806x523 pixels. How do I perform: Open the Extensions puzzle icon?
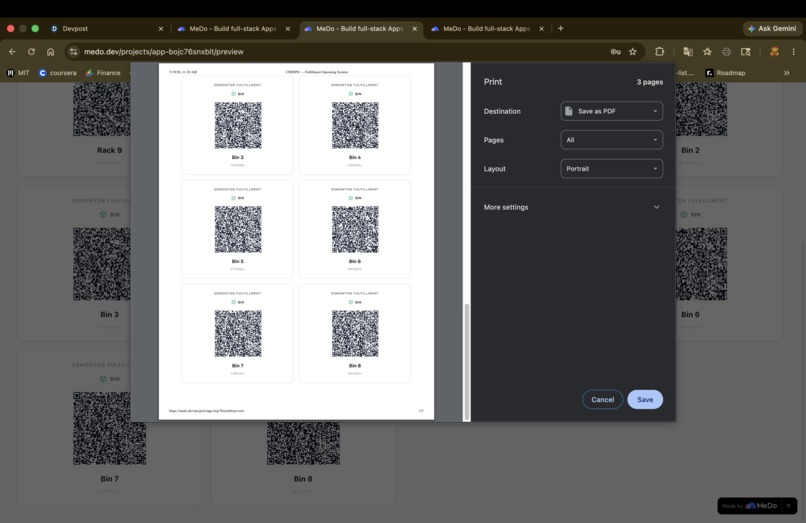pyautogui.click(x=660, y=51)
